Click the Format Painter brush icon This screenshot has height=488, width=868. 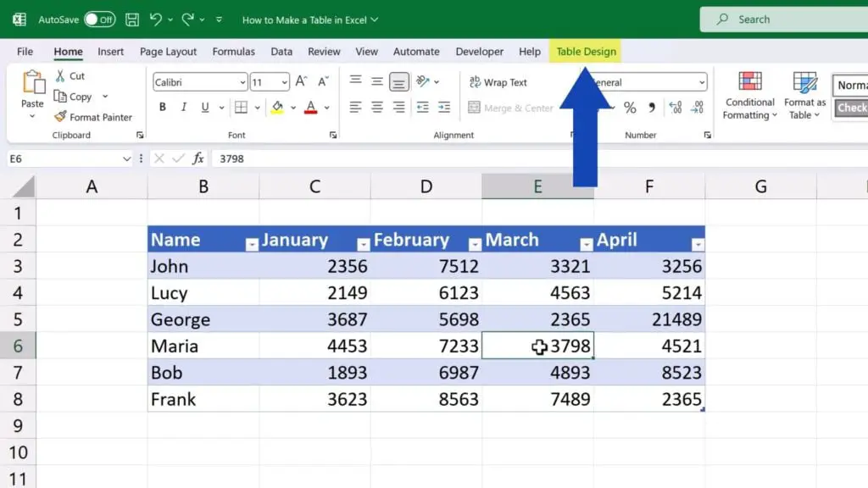[61, 117]
